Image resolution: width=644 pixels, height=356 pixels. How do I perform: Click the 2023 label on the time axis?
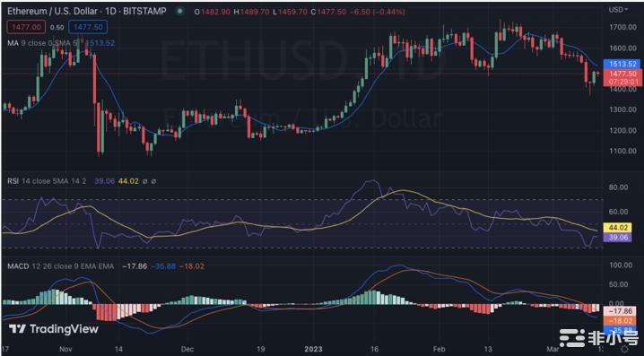313,350
